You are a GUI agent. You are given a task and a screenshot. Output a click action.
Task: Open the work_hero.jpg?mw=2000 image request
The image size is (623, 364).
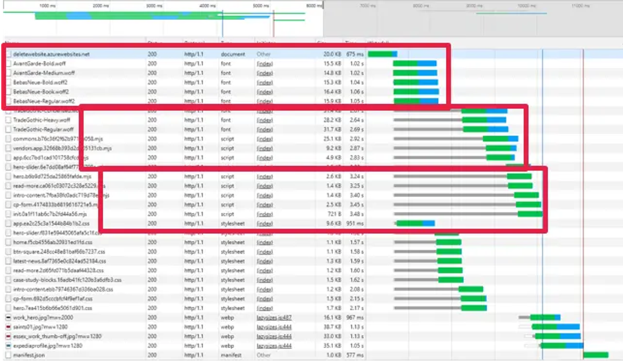43,317
